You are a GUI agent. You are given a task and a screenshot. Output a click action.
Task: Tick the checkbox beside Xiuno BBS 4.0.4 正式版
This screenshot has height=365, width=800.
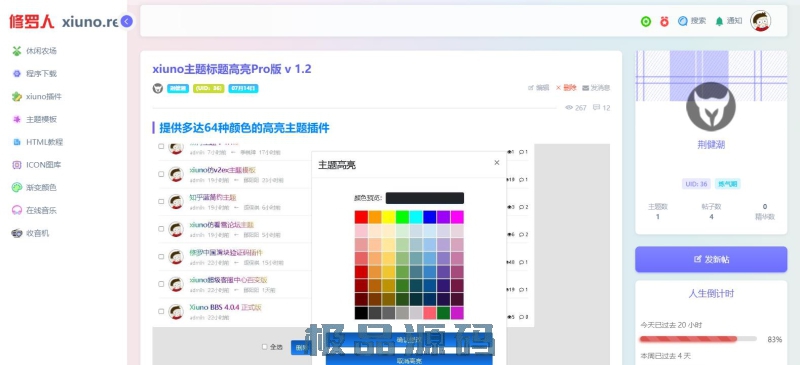[x=161, y=311]
